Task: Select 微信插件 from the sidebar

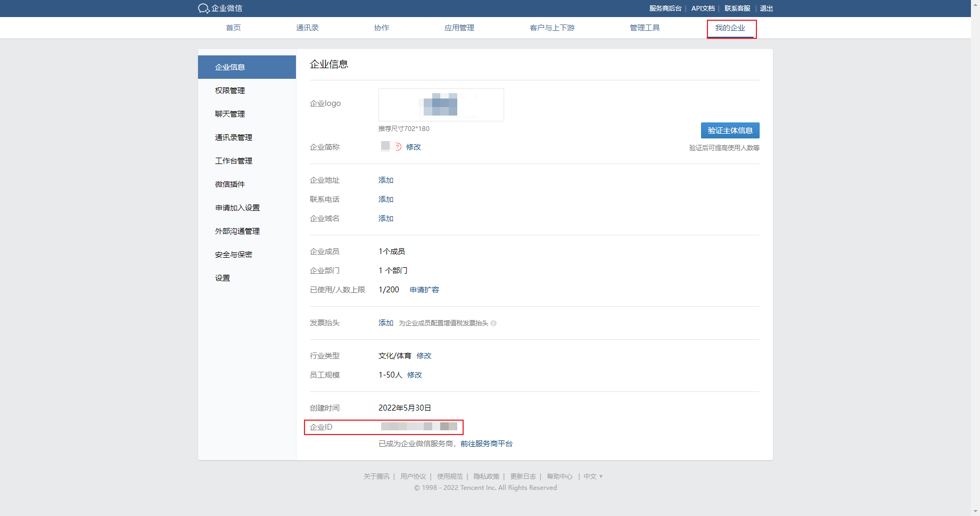Action: (x=230, y=184)
